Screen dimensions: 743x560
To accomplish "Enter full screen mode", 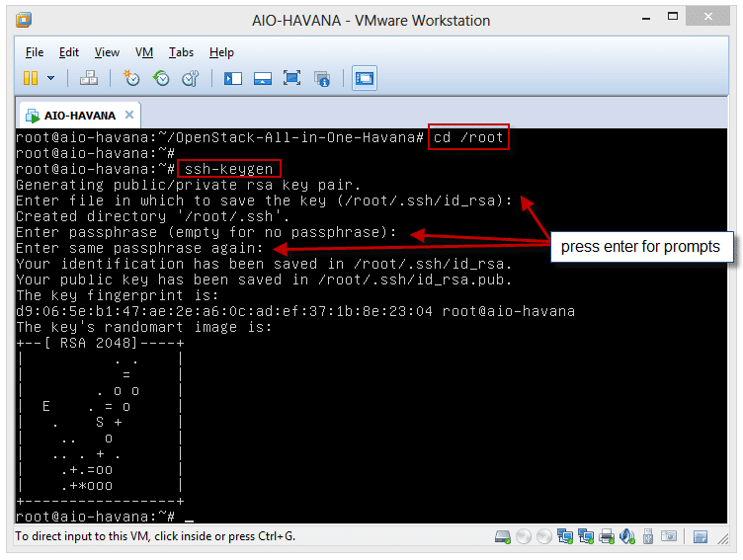I will click(292, 78).
